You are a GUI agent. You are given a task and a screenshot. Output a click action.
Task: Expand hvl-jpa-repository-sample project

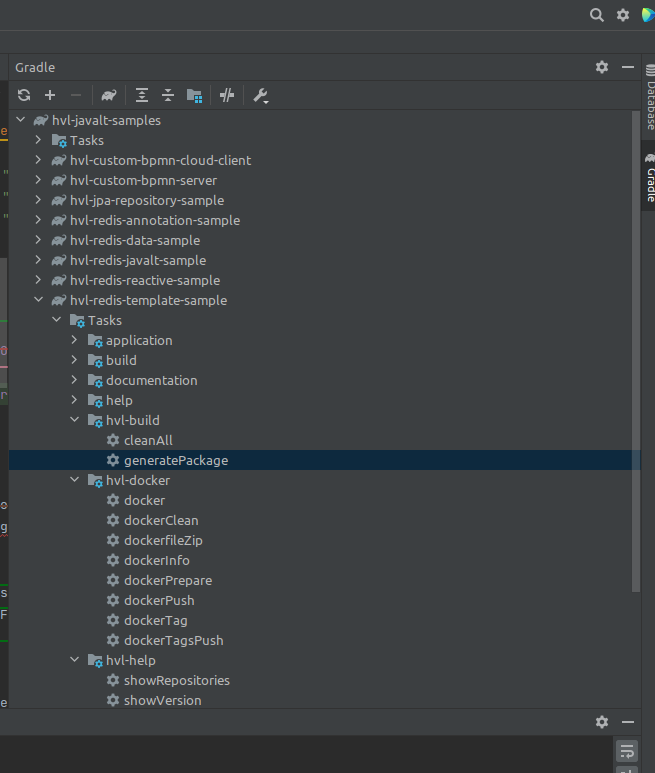(38, 200)
